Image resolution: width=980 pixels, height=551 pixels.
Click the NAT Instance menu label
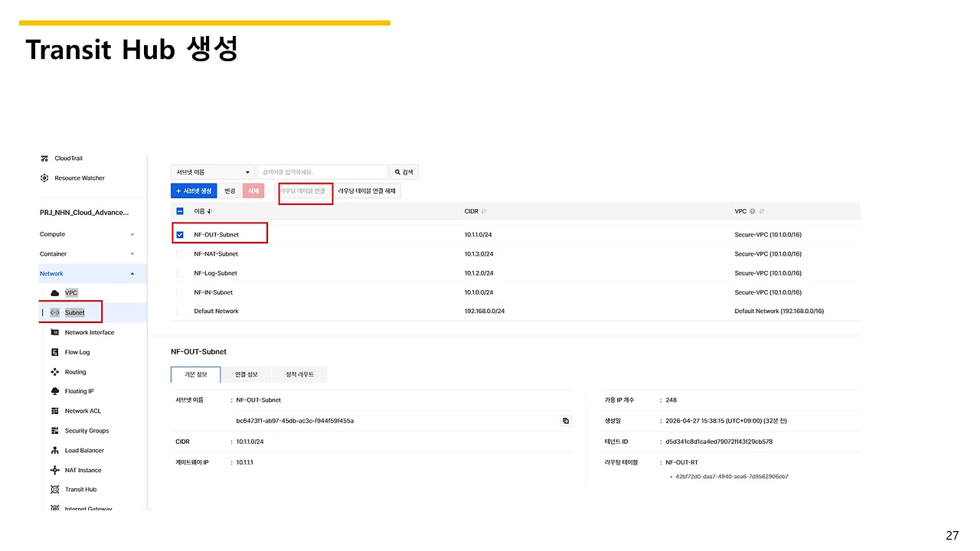tap(83, 470)
